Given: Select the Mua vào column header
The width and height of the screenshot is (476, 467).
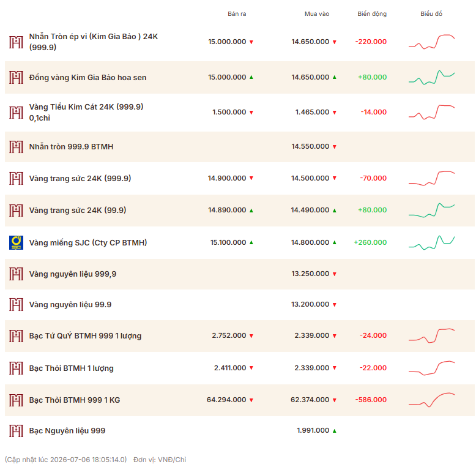Looking at the screenshot, I should coord(317,13).
